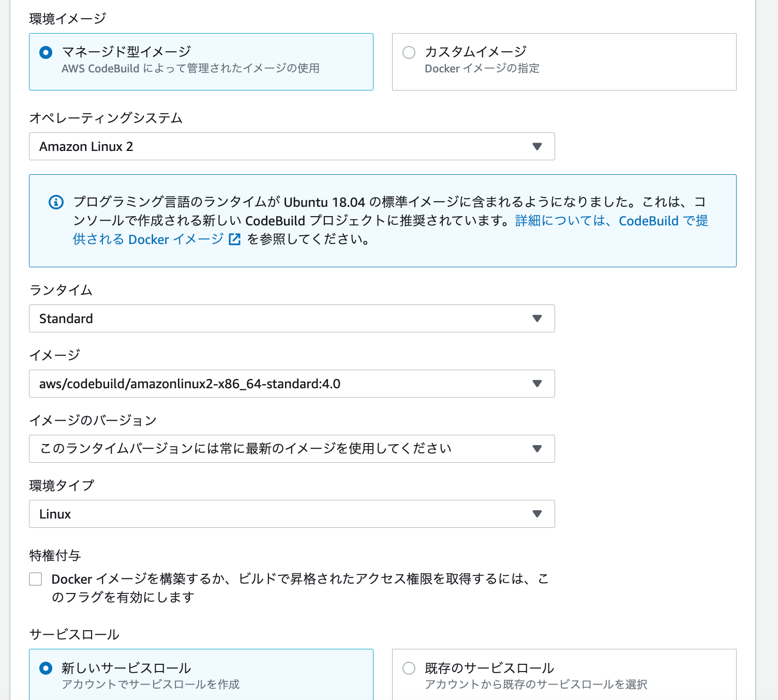Image resolution: width=778 pixels, height=700 pixels.
Task: Click the info icon in the Ubuntu notice
Action: pos(56,202)
